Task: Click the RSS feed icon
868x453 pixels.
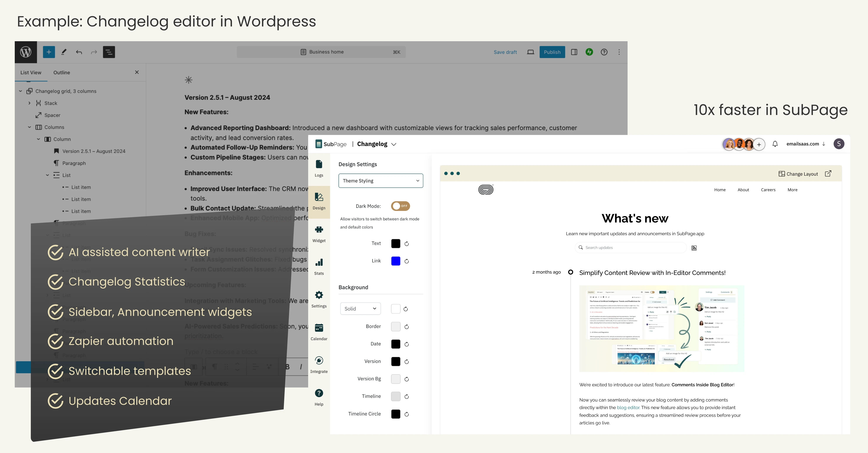Action: (x=694, y=248)
